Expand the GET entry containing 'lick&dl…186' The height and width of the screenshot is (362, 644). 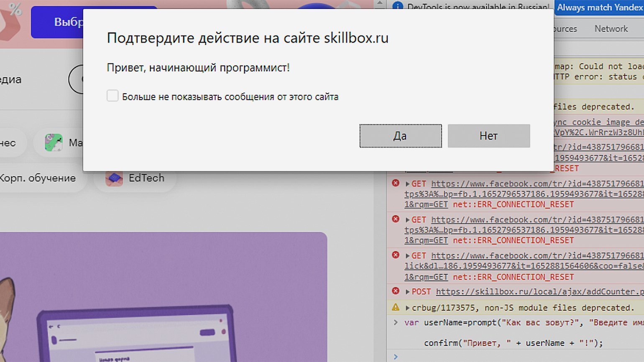407,256
